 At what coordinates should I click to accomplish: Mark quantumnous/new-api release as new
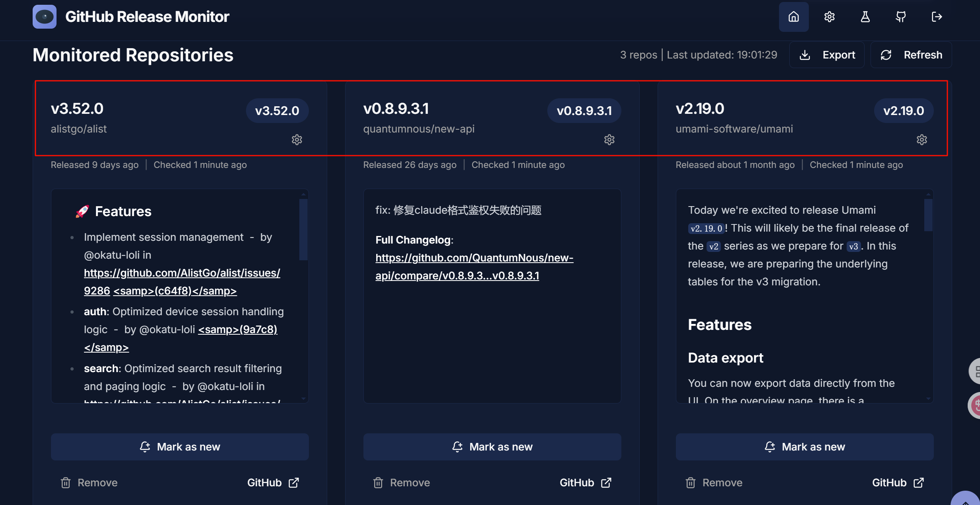pyautogui.click(x=492, y=447)
